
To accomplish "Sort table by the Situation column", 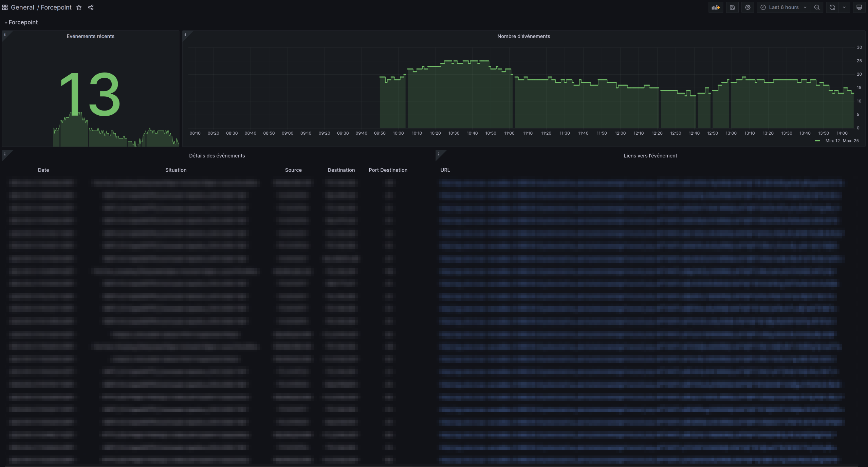I will pos(176,170).
